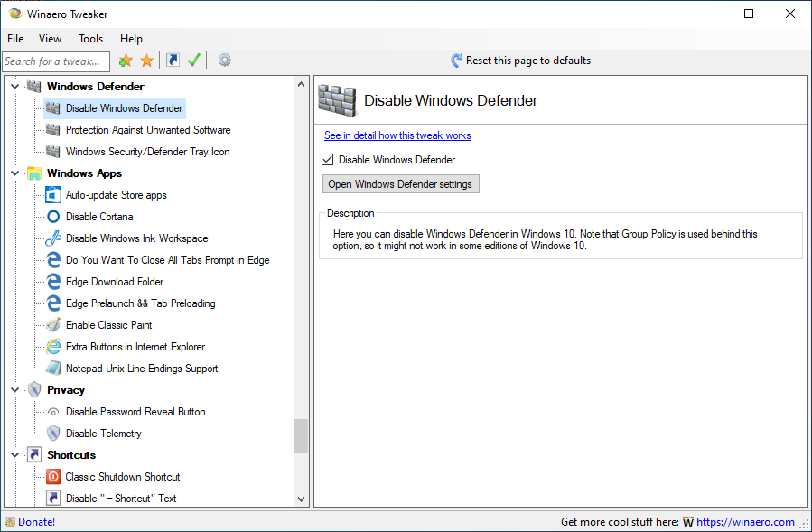Click icon beside Protection Against Unwanted Software

tap(52, 130)
